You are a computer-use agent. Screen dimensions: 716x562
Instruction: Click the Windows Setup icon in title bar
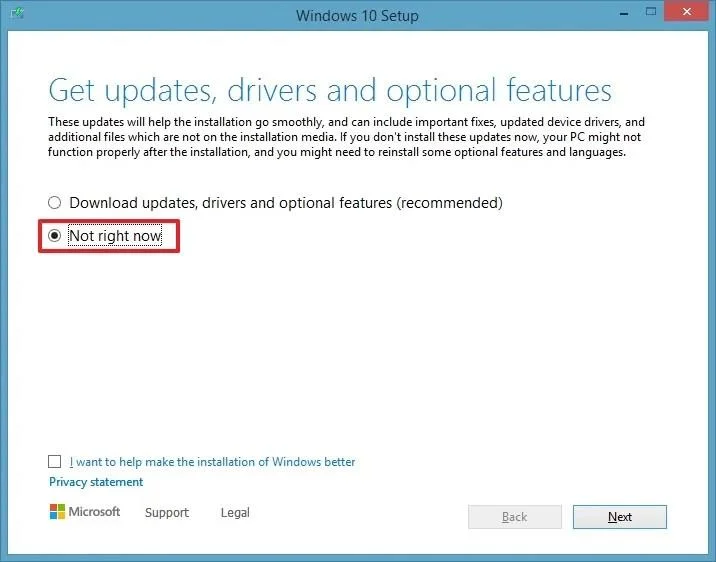[x=17, y=13]
